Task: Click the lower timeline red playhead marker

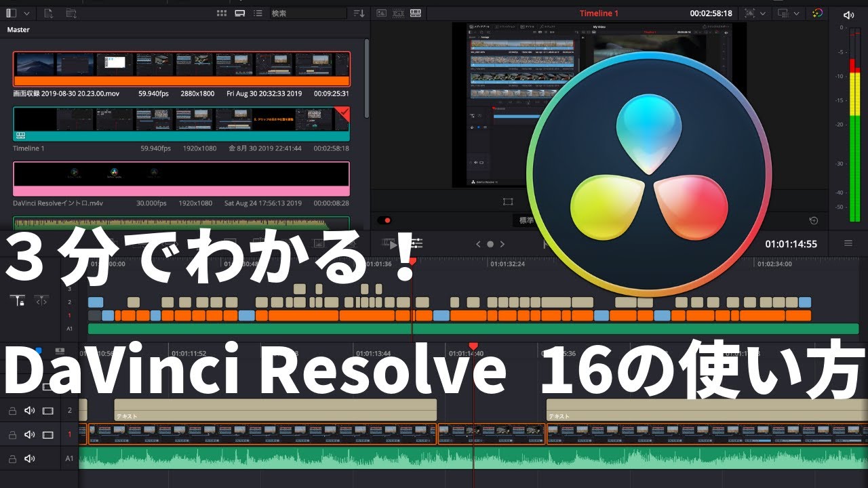Action: (473, 346)
